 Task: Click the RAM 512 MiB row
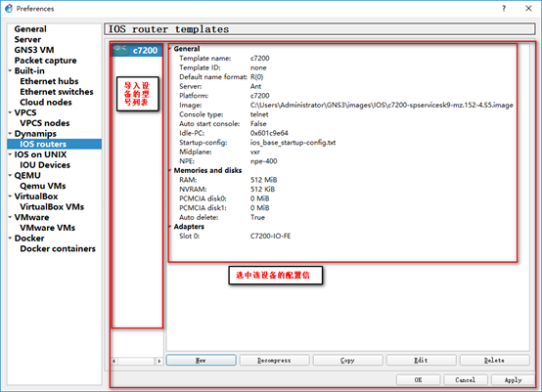pos(228,180)
